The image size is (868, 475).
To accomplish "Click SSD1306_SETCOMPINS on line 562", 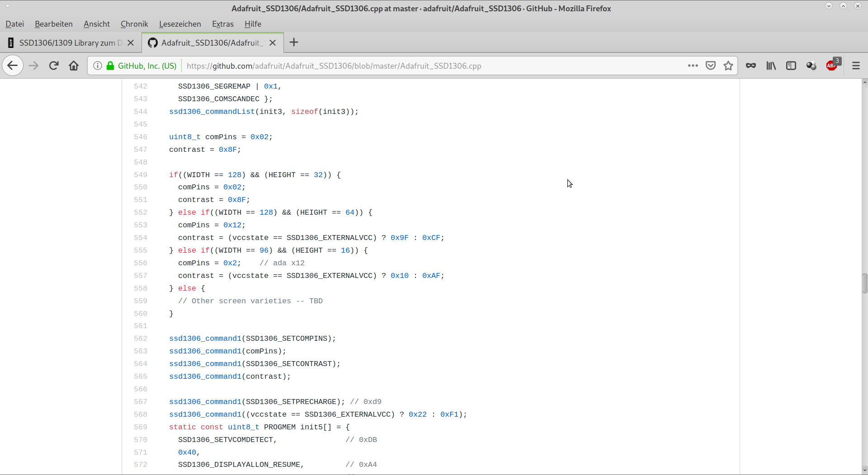I will (287, 339).
